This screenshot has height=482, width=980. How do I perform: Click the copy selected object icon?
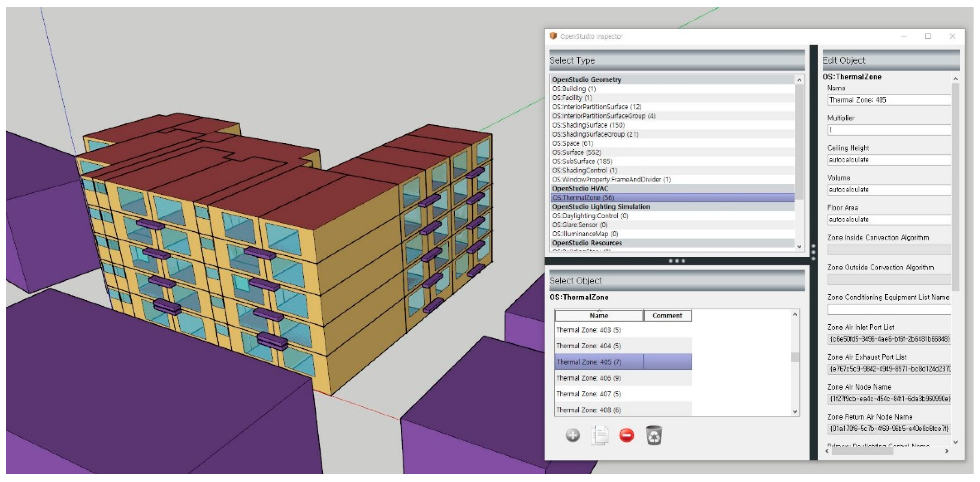click(600, 435)
